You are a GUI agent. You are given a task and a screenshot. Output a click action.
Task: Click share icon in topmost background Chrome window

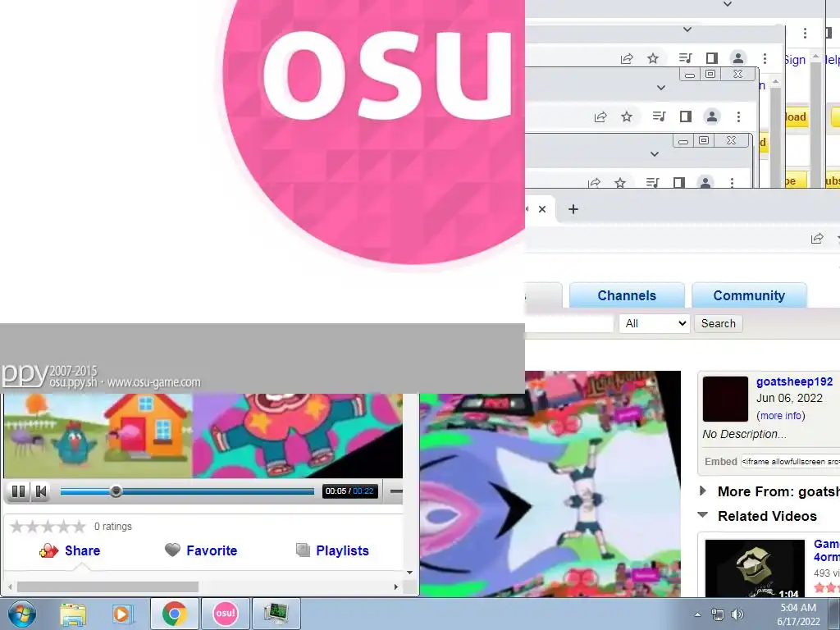[x=627, y=58]
